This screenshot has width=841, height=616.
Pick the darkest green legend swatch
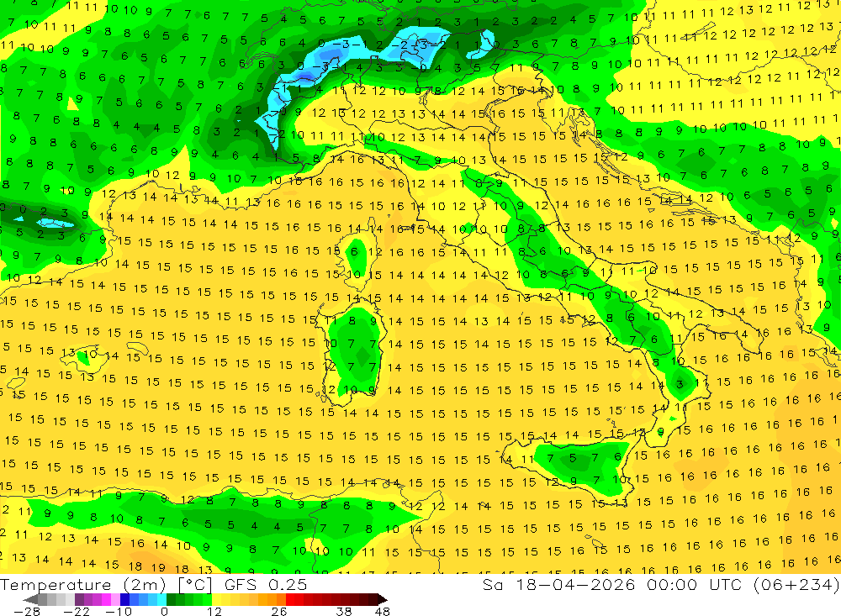(171, 600)
